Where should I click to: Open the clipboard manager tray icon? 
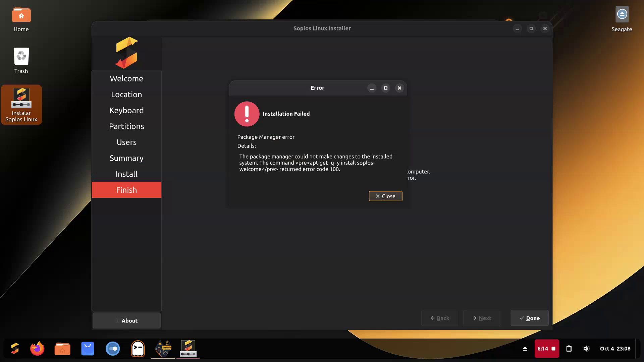pyautogui.click(x=569, y=349)
